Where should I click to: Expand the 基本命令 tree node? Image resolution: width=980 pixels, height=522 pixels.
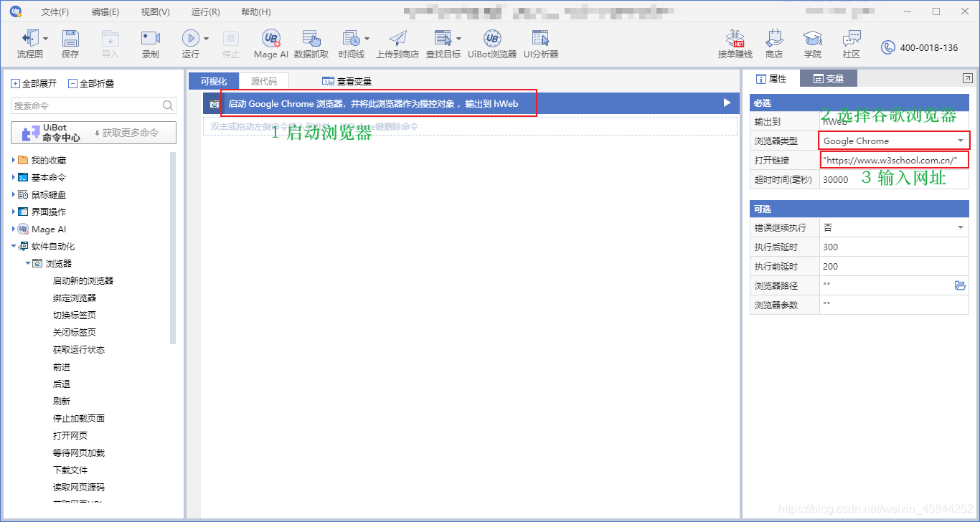14,177
